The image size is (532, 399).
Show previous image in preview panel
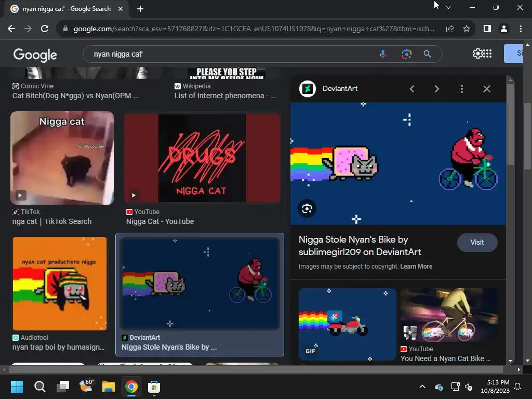412,89
